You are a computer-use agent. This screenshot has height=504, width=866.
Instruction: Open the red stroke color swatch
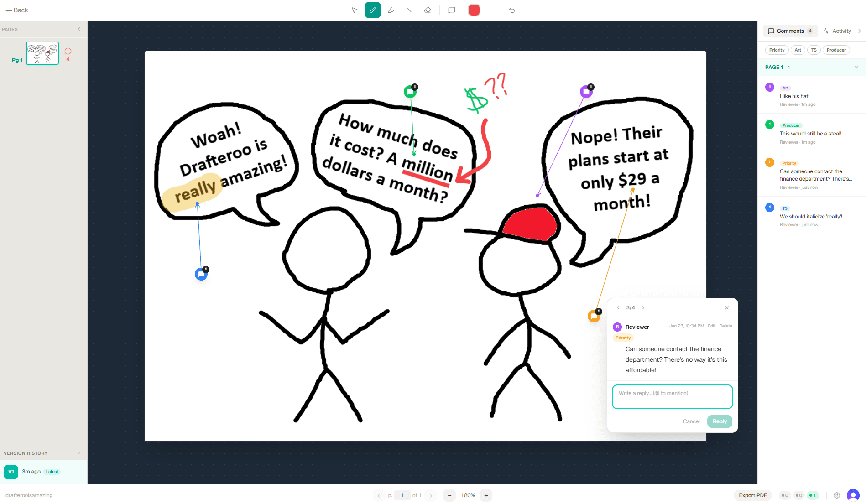tap(474, 10)
